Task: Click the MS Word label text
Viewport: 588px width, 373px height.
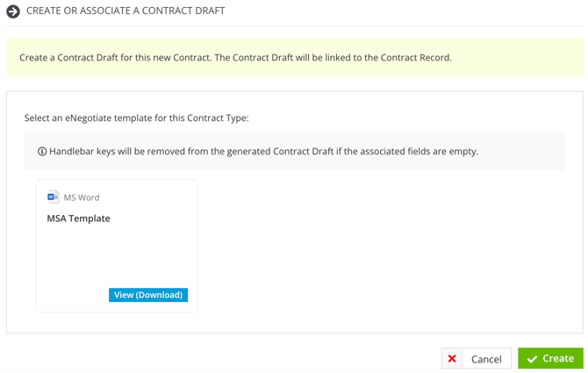Action: pos(82,197)
